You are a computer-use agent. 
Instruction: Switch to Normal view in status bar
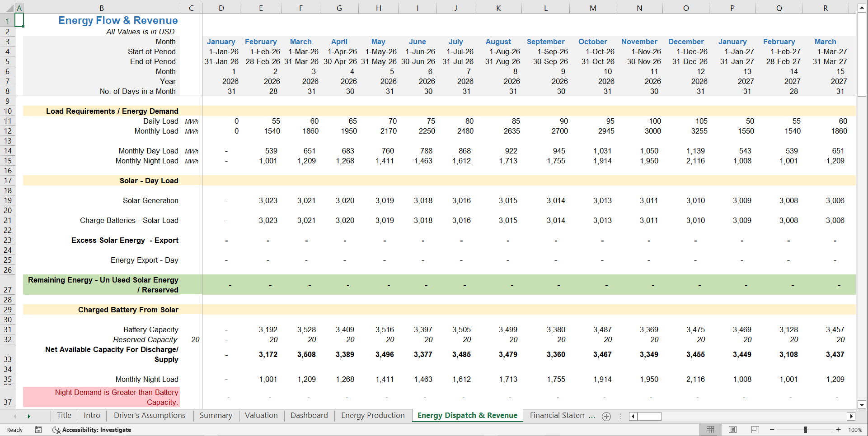coord(710,430)
